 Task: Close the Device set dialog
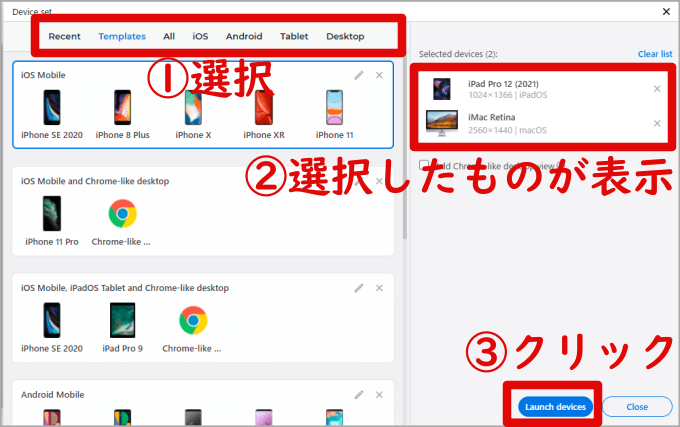pos(666,12)
